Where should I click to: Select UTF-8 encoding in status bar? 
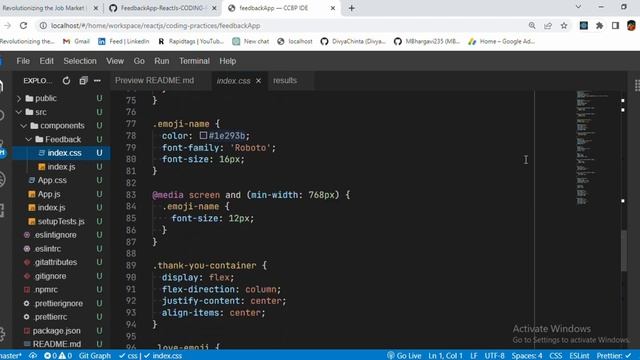click(x=494, y=356)
